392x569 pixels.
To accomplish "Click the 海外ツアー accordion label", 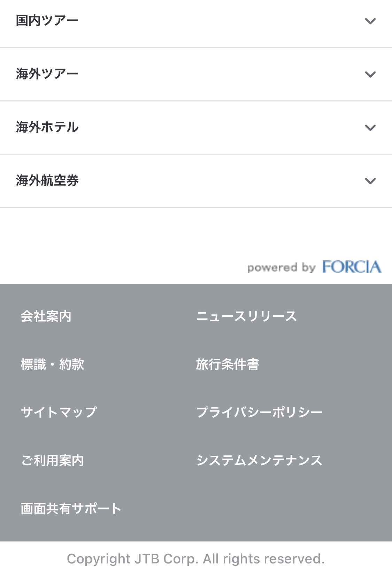I will click(47, 74).
